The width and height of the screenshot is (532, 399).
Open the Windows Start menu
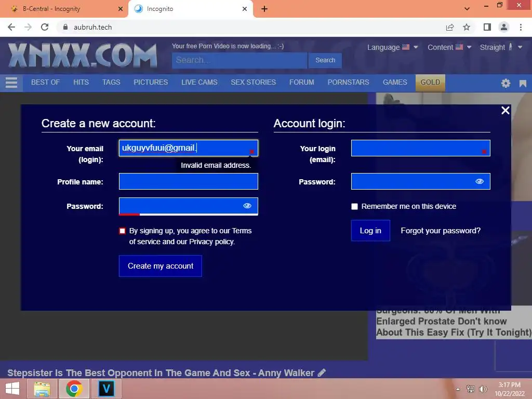(x=12, y=389)
